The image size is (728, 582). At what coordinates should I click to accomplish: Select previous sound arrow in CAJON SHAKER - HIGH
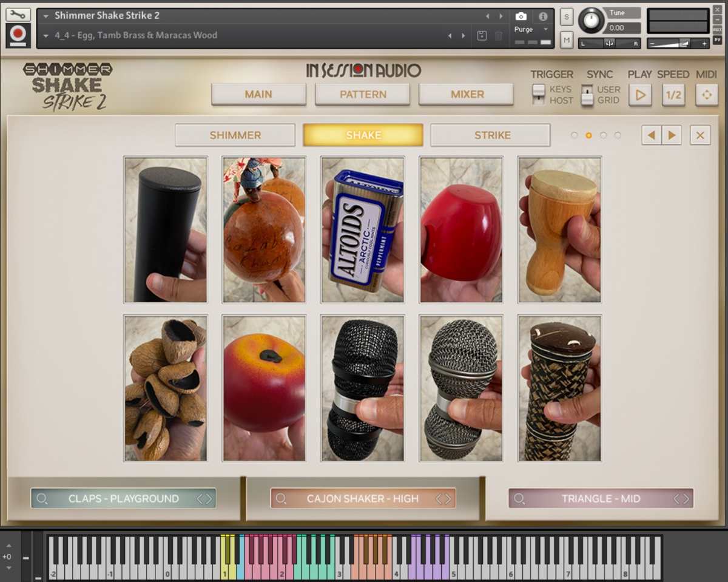[x=439, y=499]
